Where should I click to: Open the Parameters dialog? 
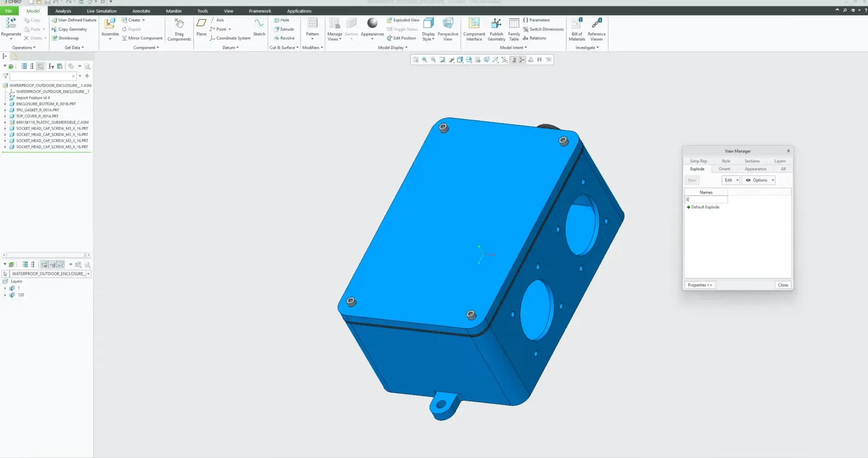[537, 20]
